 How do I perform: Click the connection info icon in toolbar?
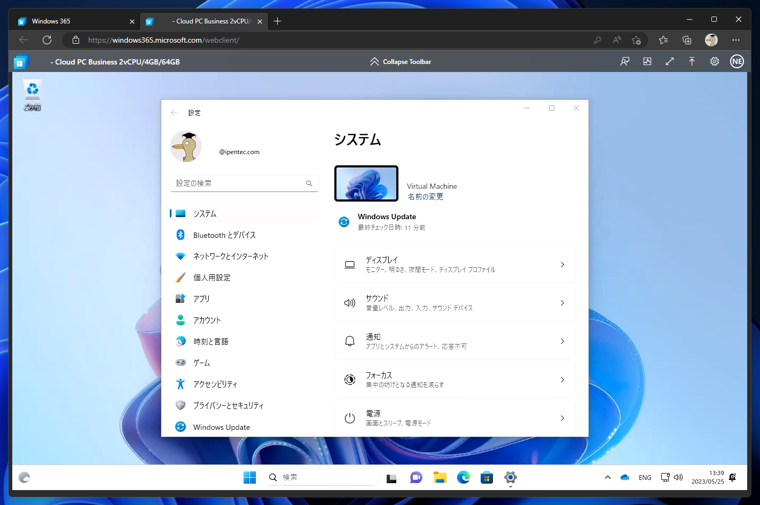[647, 62]
